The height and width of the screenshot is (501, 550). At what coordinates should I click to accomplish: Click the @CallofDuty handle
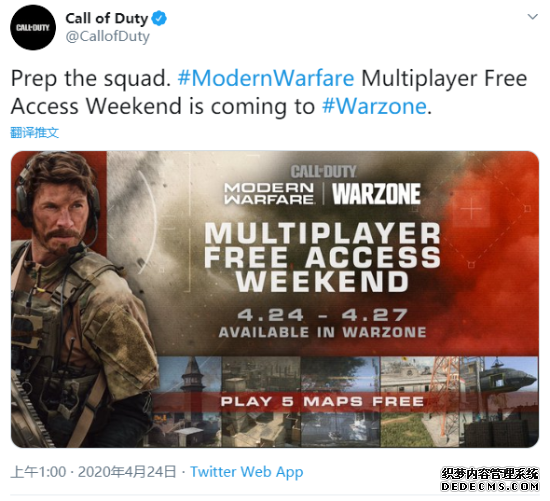(108, 36)
